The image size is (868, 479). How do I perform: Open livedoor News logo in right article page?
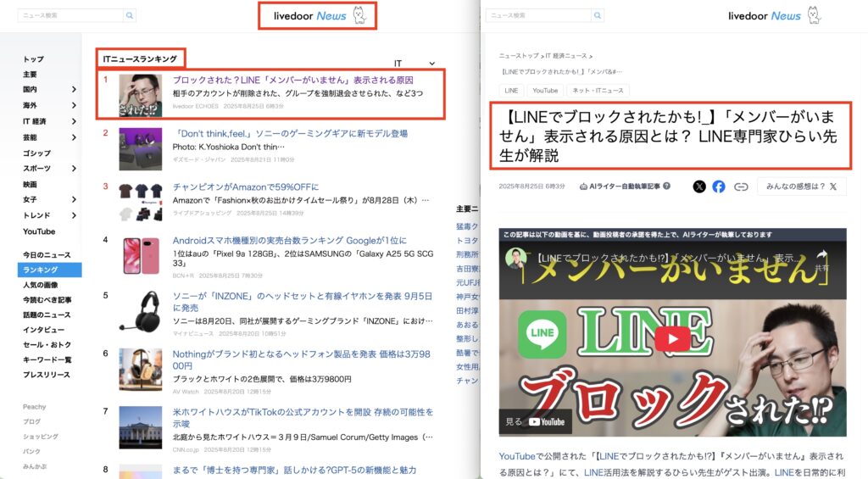coord(775,15)
